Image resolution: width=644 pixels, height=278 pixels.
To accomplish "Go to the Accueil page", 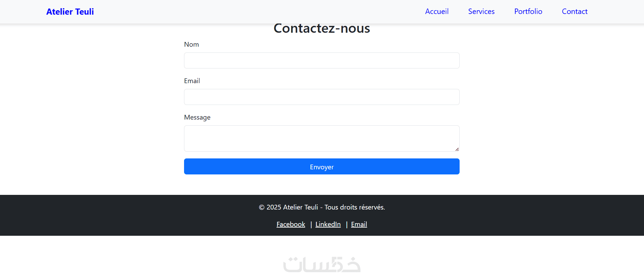I will tap(437, 12).
